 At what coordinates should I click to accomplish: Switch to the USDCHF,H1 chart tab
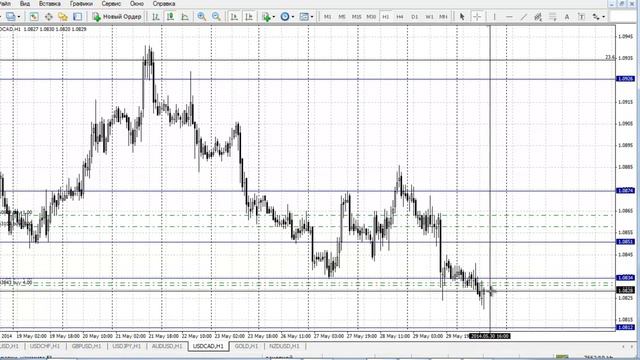pos(45,346)
